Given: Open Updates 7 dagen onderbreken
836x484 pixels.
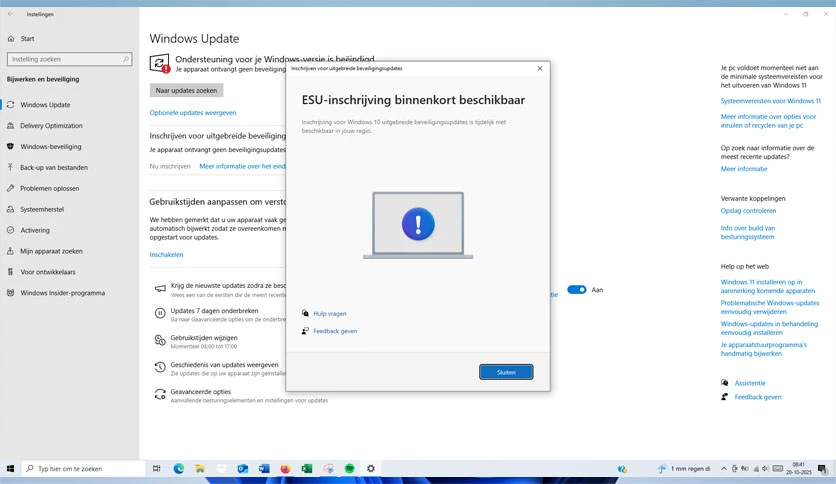Looking at the screenshot, I should (214, 311).
